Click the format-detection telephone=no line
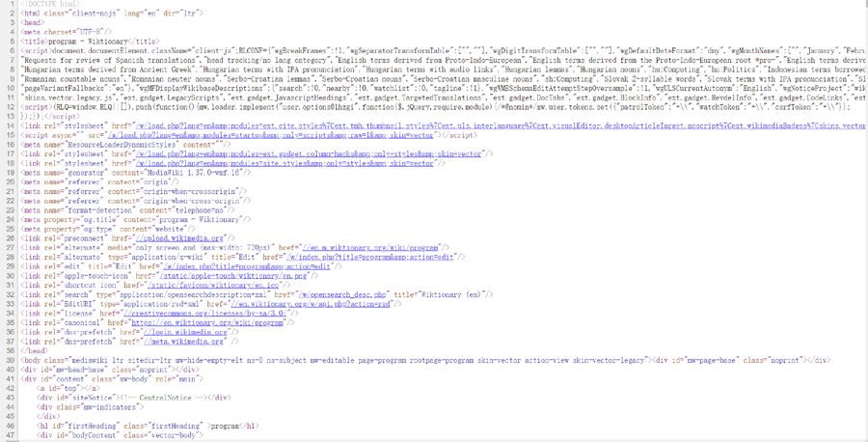 [128, 210]
